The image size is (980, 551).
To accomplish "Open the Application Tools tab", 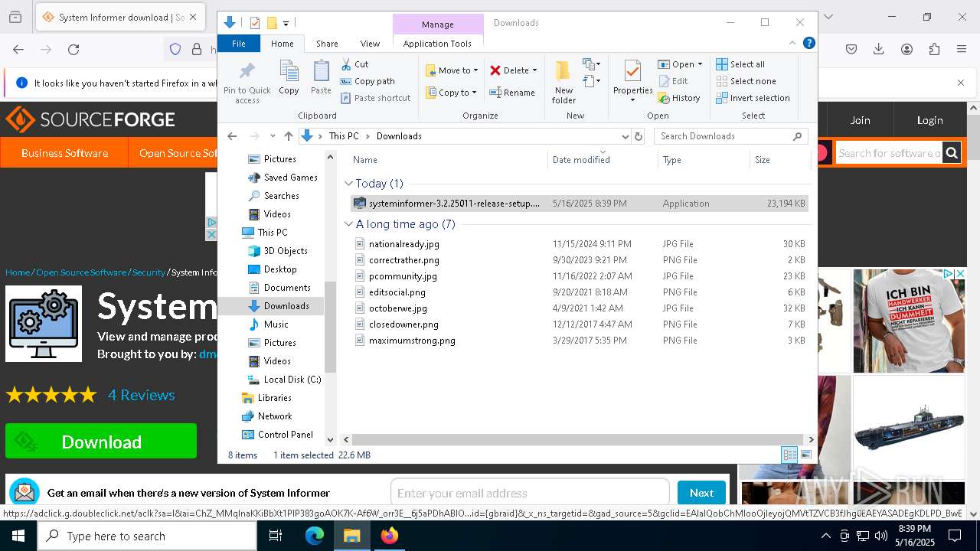I will pos(437,44).
